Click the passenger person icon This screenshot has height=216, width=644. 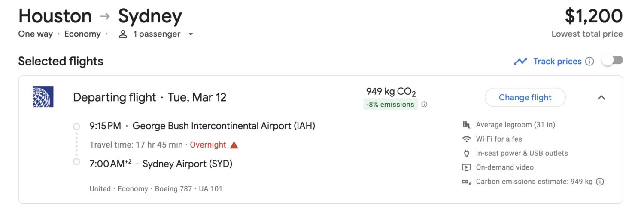click(123, 34)
